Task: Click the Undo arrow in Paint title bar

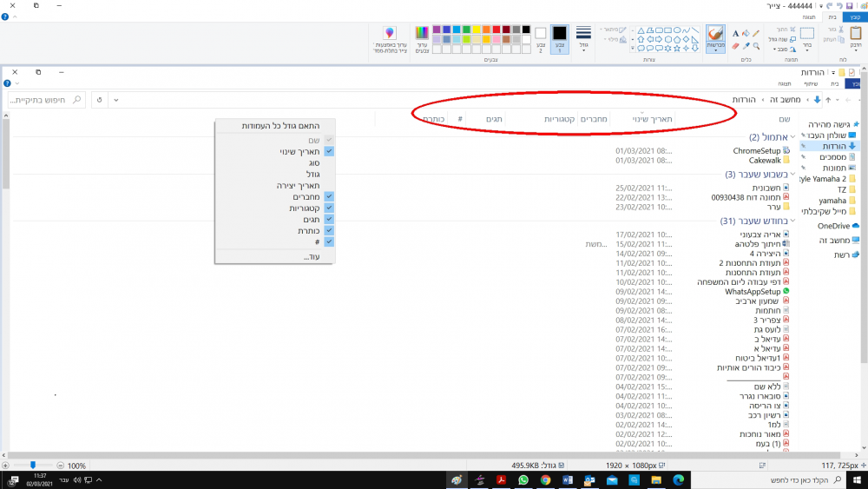Action: pyautogui.click(x=839, y=6)
